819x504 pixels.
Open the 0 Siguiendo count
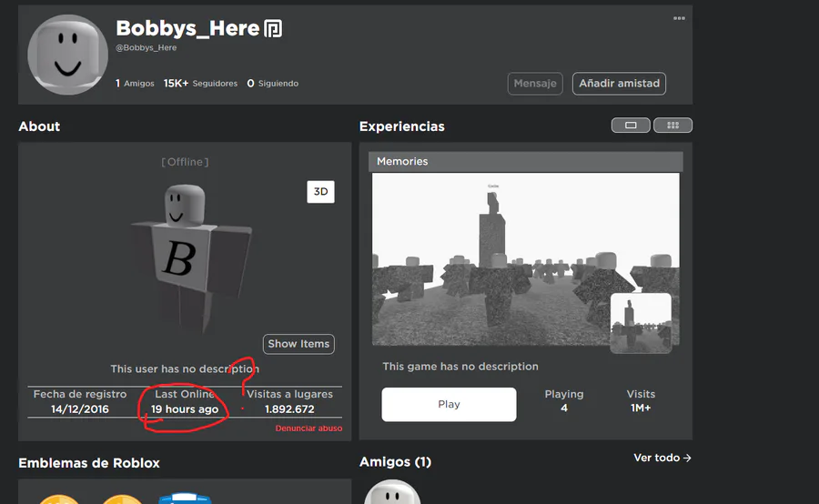click(273, 84)
